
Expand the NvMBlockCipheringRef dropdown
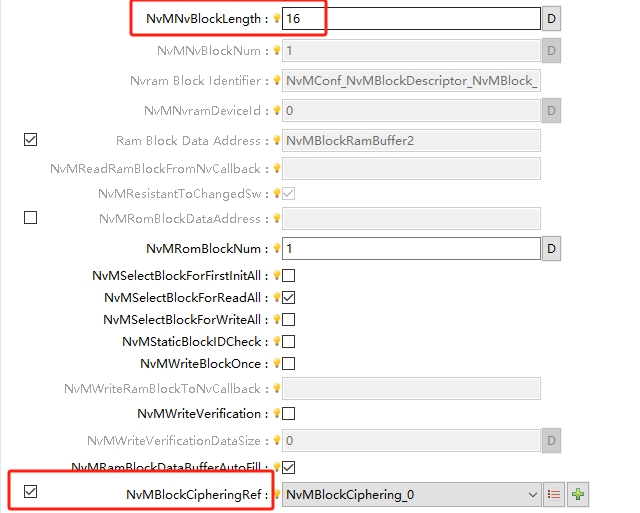531,493
